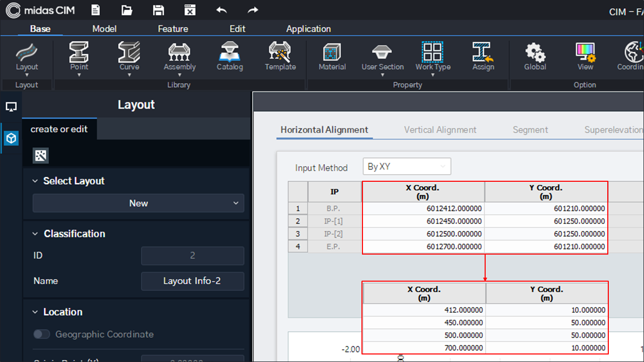Click the midas CIM logo
Image resolution: width=644 pixels, height=362 pixels.
(x=40, y=10)
